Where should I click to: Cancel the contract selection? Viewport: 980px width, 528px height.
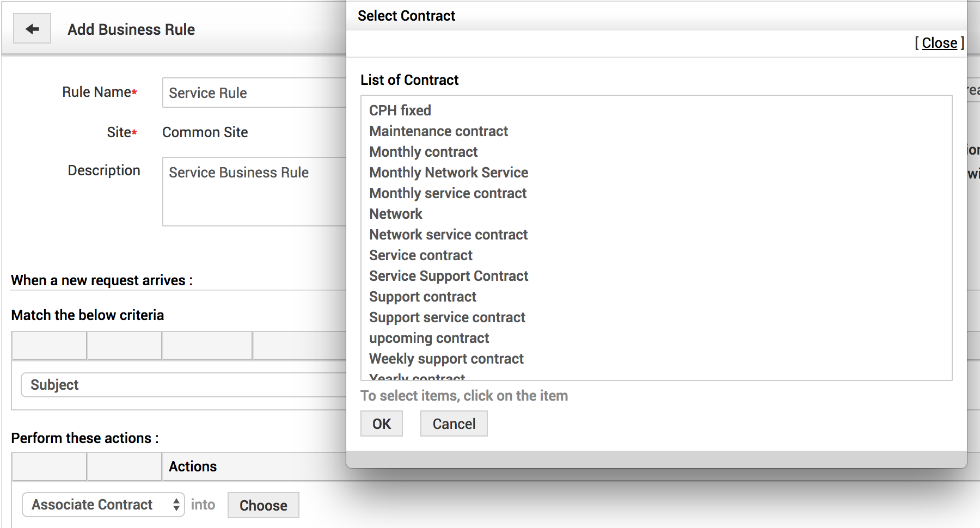[454, 423]
